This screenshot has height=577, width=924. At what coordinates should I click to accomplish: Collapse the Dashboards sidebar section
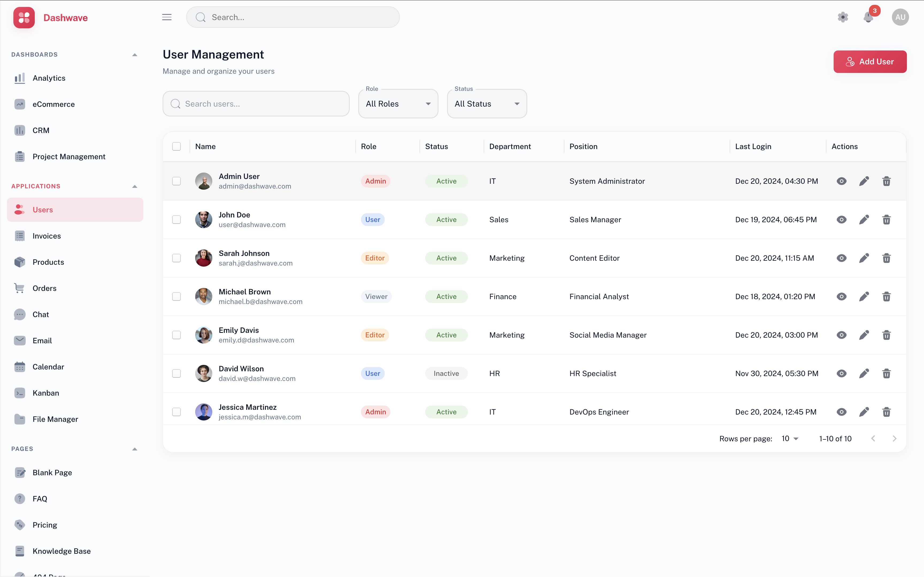(134, 54)
